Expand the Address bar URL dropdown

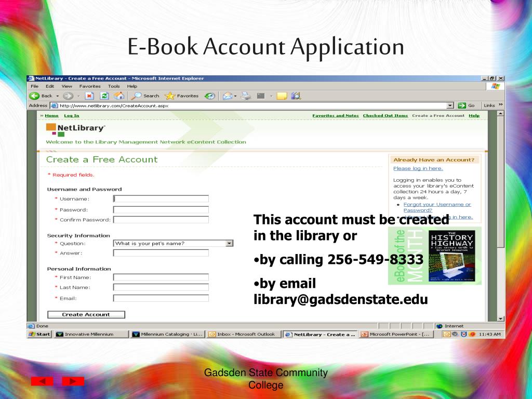coord(450,105)
